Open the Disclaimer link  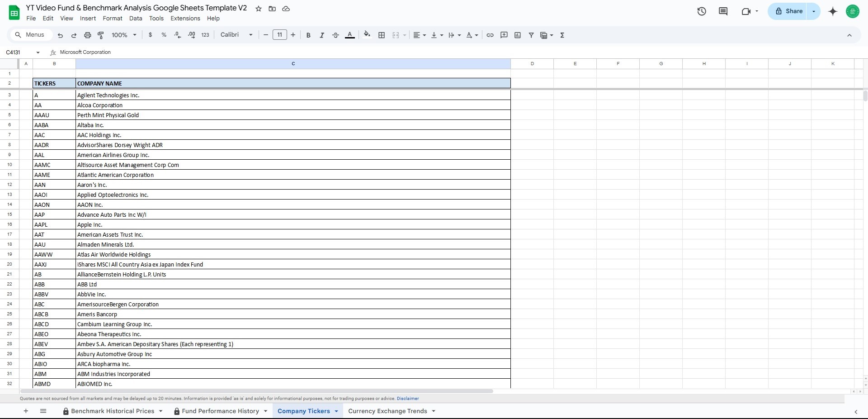tap(408, 399)
